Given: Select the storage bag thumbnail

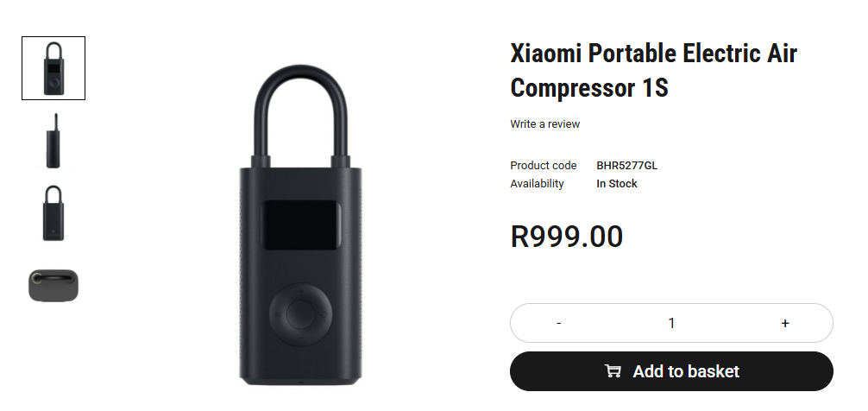Looking at the screenshot, I should (x=53, y=285).
